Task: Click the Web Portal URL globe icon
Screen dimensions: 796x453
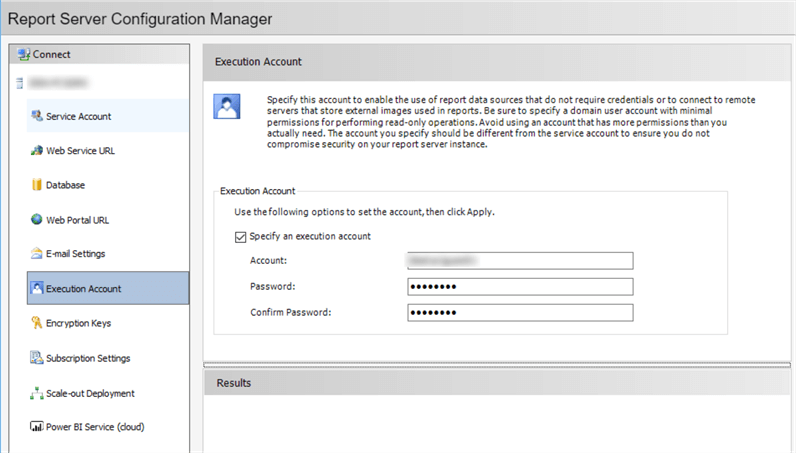Action: pos(37,219)
